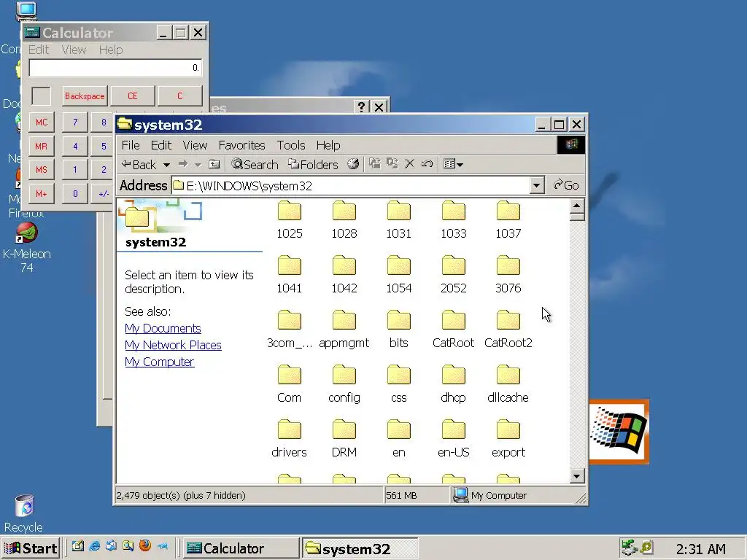Open K-Meleon 74 desktop shortcut

[x=27, y=248]
